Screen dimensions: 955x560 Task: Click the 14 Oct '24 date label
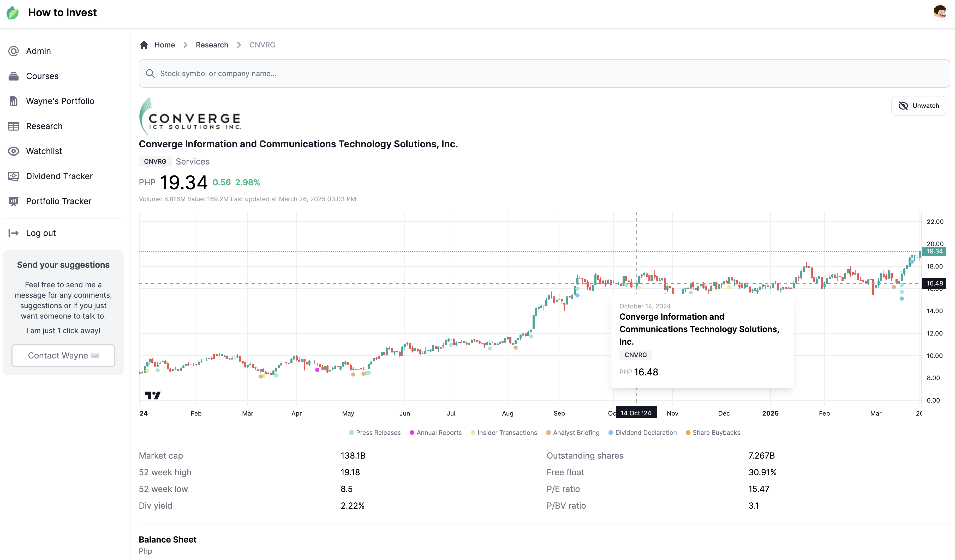(x=636, y=413)
